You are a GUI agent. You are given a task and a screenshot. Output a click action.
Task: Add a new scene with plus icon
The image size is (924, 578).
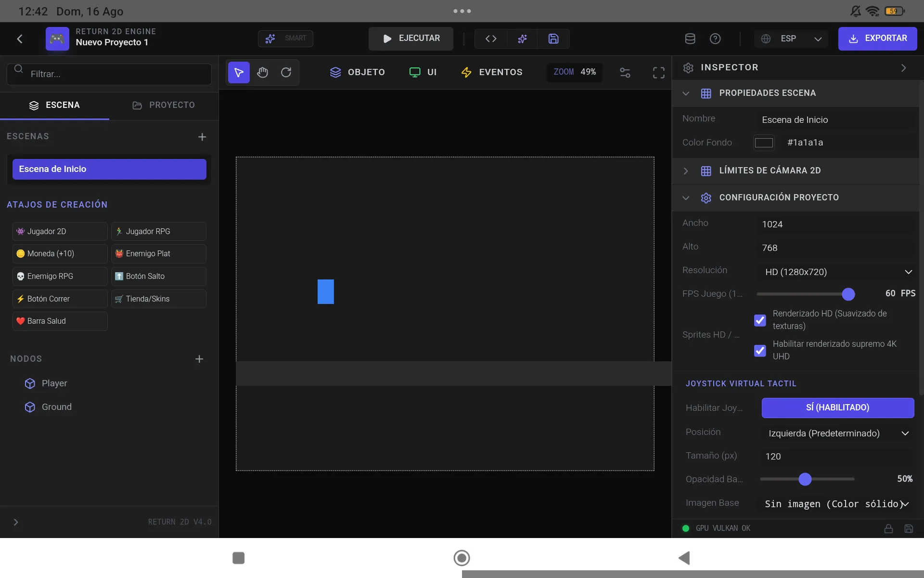[202, 137]
